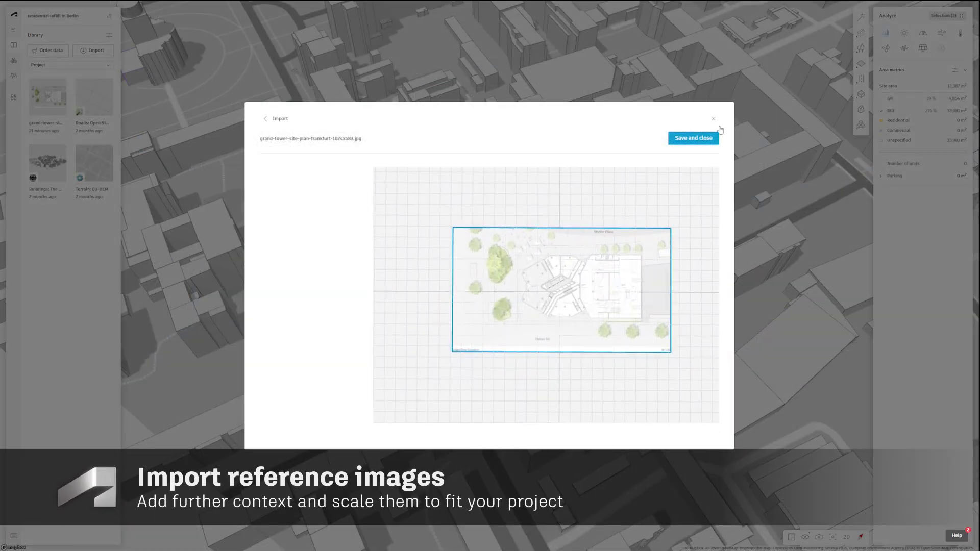The image size is (980, 551).
Task: Go back to the Import menu
Action: pyautogui.click(x=265, y=118)
